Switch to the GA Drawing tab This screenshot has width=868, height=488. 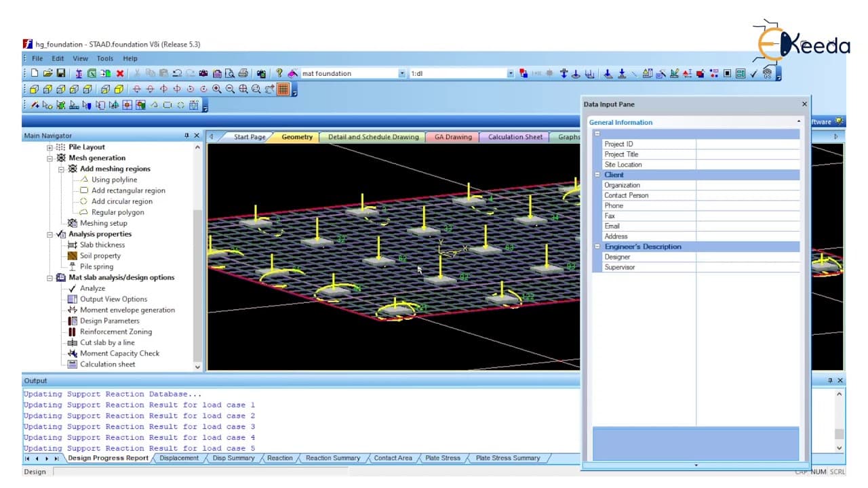pyautogui.click(x=453, y=137)
